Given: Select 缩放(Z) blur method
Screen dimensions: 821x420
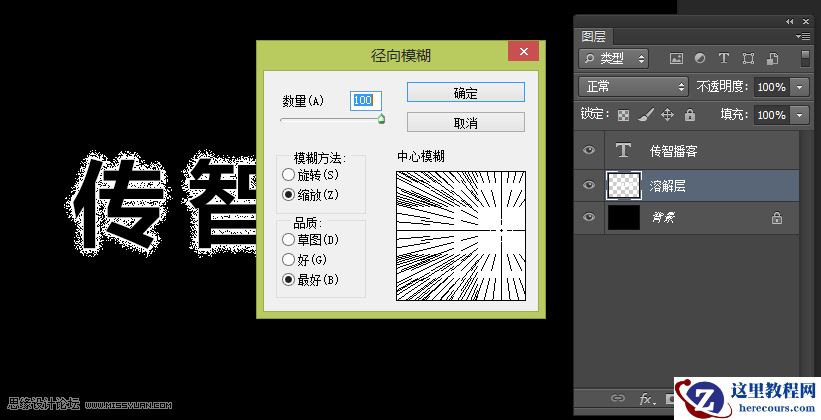Looking at the screenshot, I should [310, 195].
